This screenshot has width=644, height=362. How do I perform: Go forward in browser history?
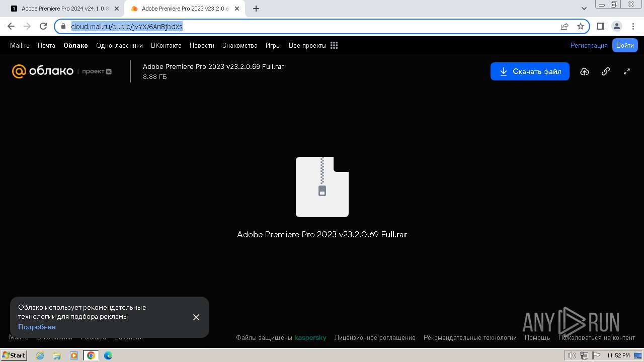click(27, 26)
